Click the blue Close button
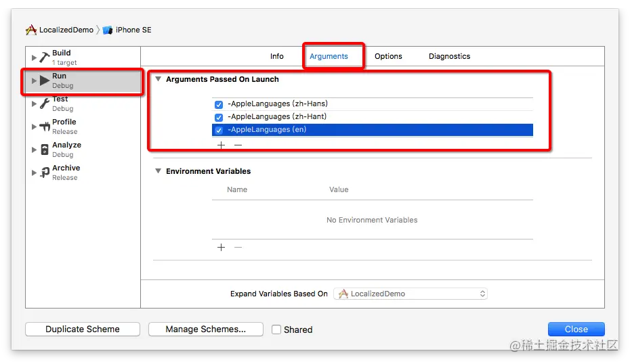 [x=576, y=329]
